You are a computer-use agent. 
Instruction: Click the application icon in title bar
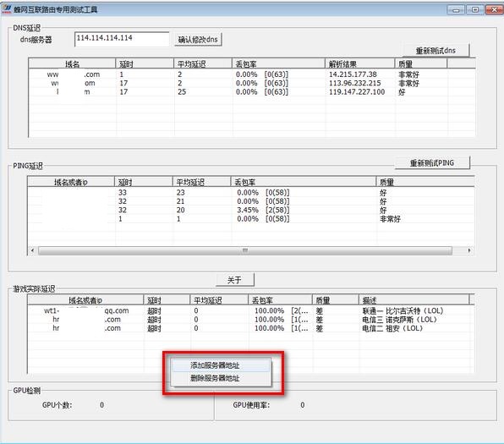7,9
